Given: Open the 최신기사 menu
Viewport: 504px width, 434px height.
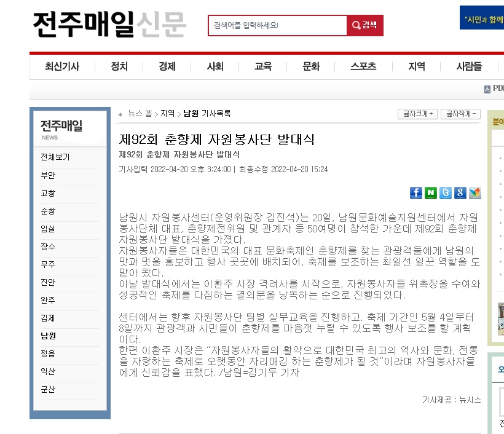Looking at the screenshot, I should point(61,66).
